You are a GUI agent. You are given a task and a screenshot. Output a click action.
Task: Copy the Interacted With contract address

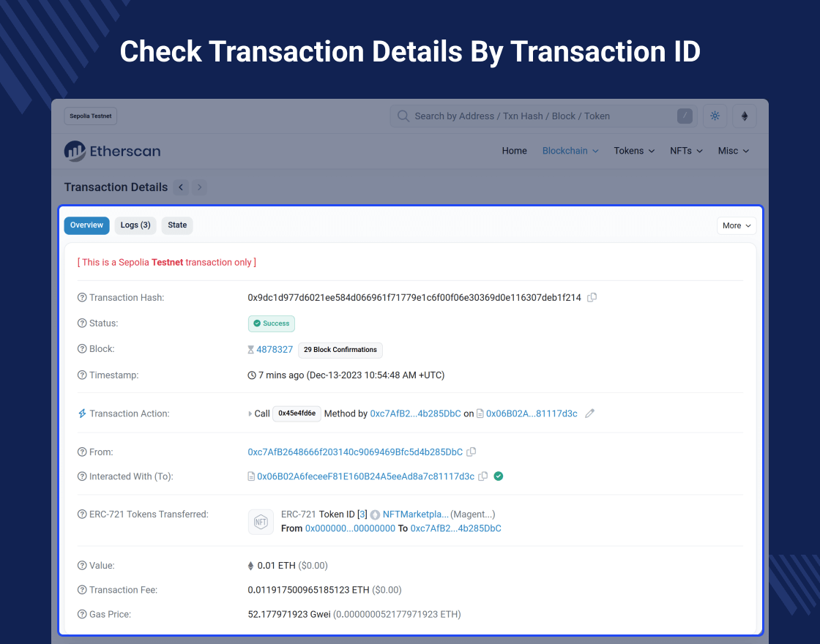pyautogui.click(x=483, y=476)
